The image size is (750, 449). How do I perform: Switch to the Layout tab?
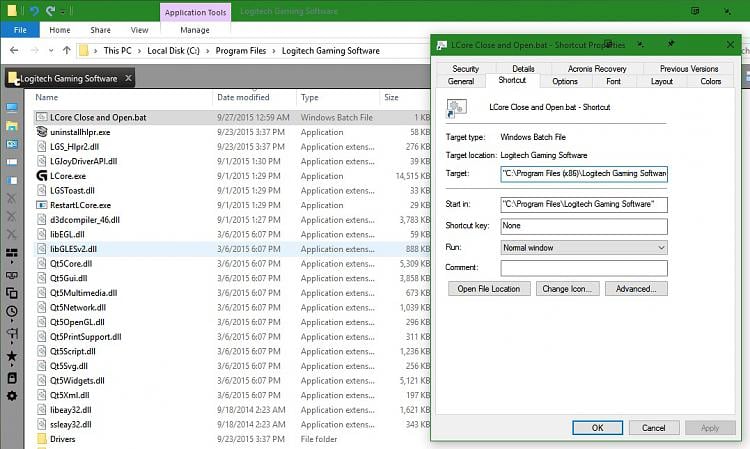662,81
